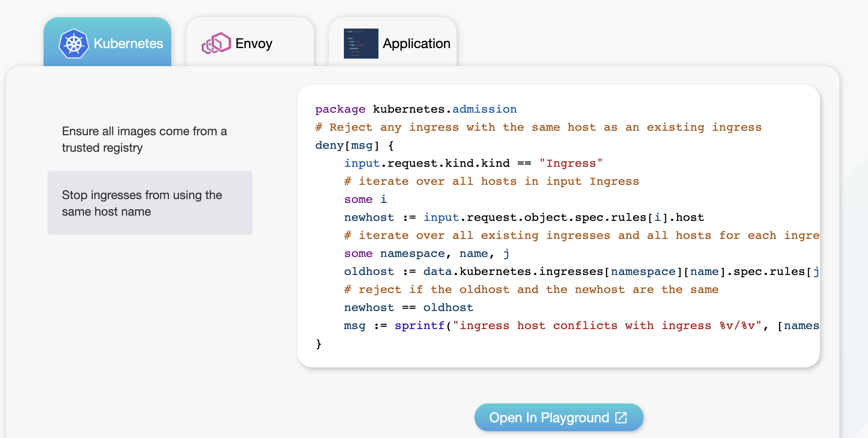The image size is (868, 438).
Task: Click the 'package kubernetes.admission' code line
Action: tap(416, 109)
